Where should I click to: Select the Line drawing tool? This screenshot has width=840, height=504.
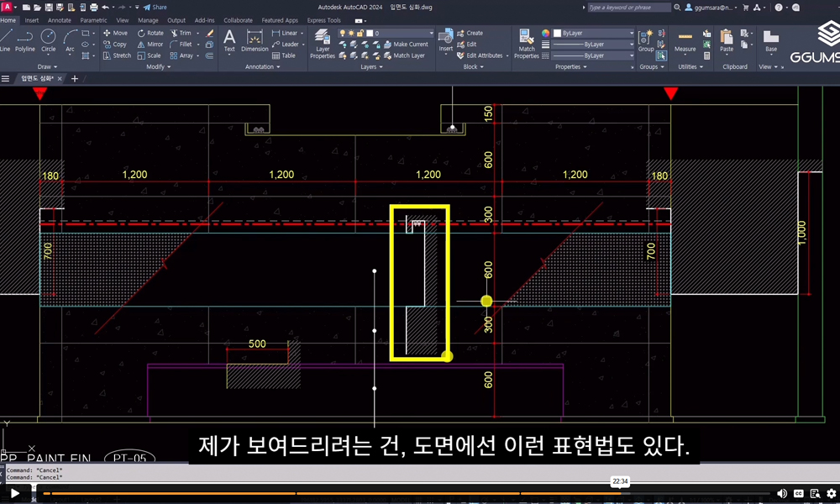pos(5,40)
